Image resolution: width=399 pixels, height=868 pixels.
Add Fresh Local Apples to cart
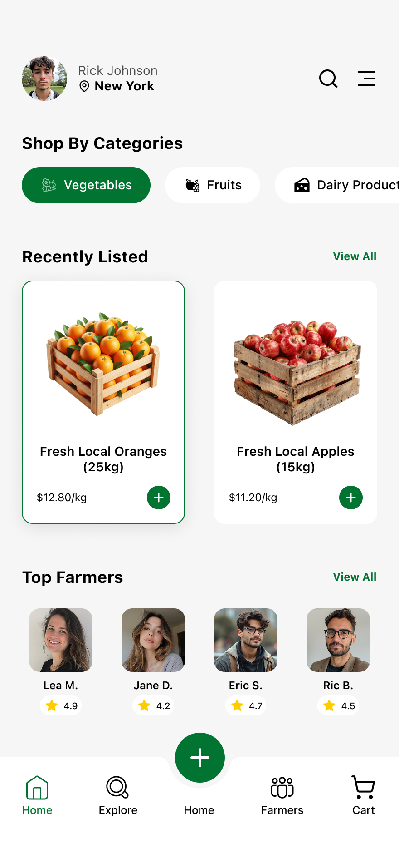click(x=351, y=498)
